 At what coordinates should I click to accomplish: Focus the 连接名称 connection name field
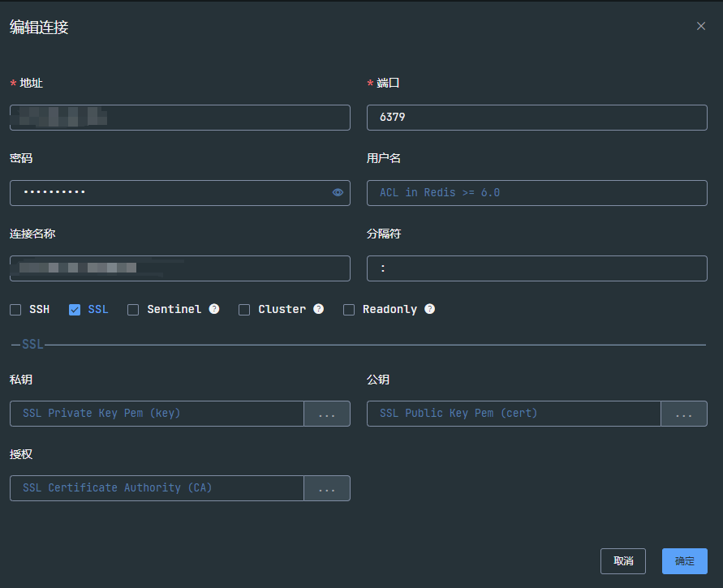coord(180,268)
